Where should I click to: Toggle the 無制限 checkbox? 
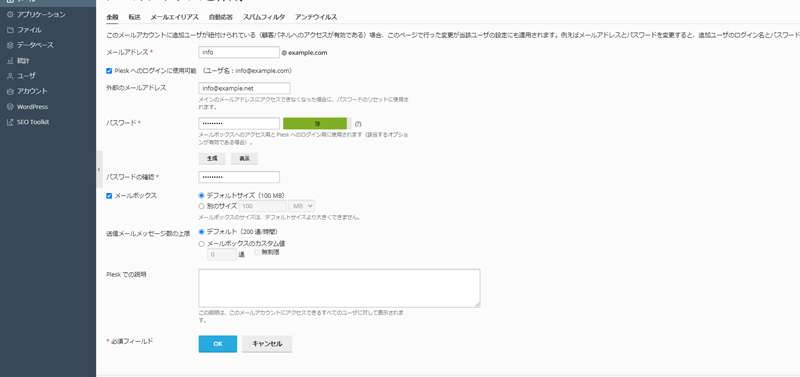pyautogui.click(x=258, y=252)
